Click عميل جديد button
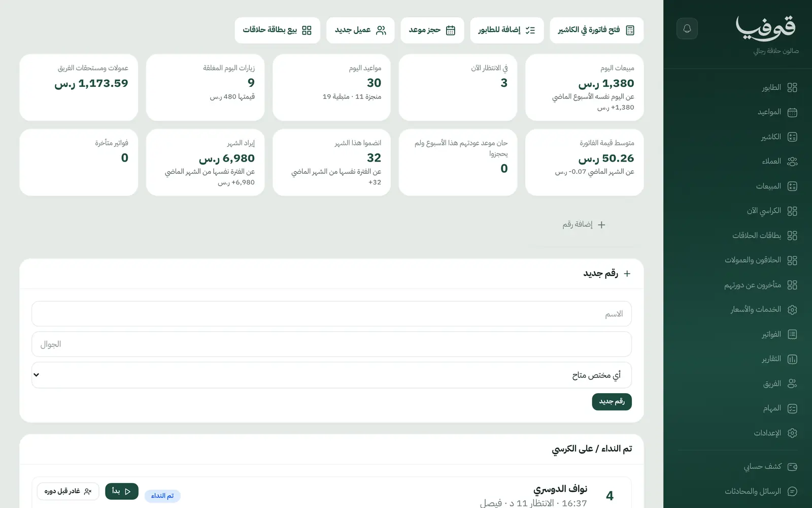Image resolution: width=812 pixels, height=508 pixels. [x=360, y=30]
